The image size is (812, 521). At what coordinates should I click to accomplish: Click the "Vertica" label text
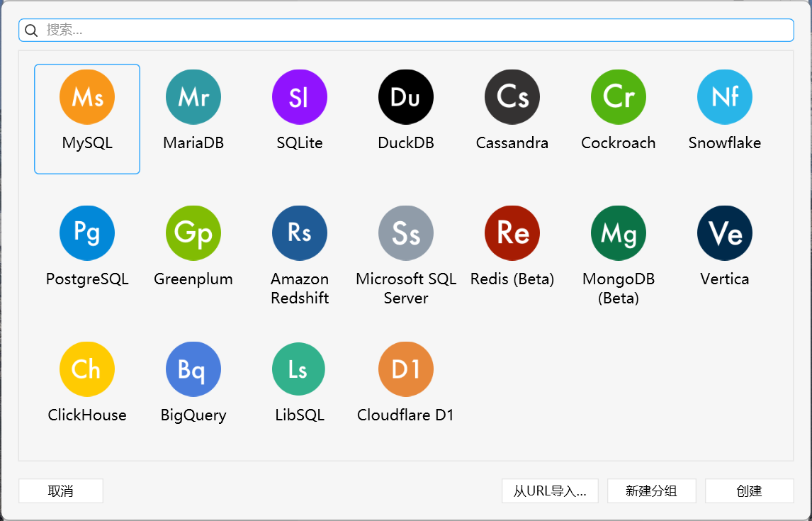coord(724,279)
